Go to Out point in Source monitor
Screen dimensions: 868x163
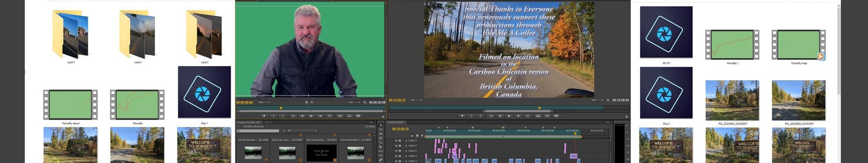[x=329, y=116]
